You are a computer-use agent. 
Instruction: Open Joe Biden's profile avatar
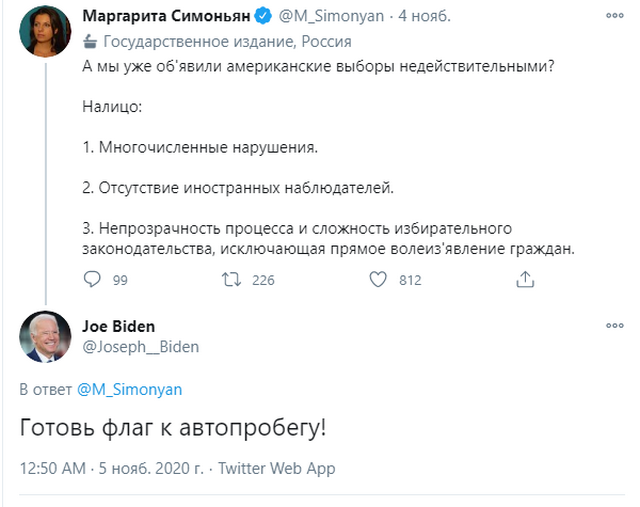click(45, 337)
